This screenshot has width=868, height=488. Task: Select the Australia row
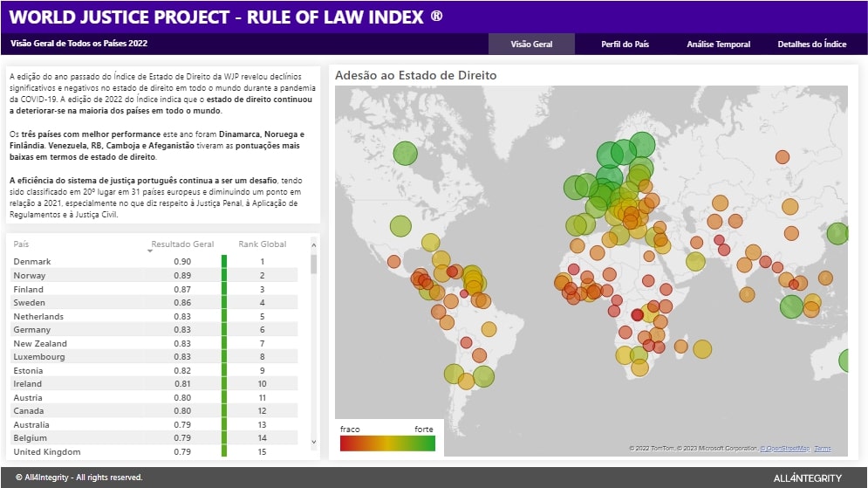click(x=155, y=425)
